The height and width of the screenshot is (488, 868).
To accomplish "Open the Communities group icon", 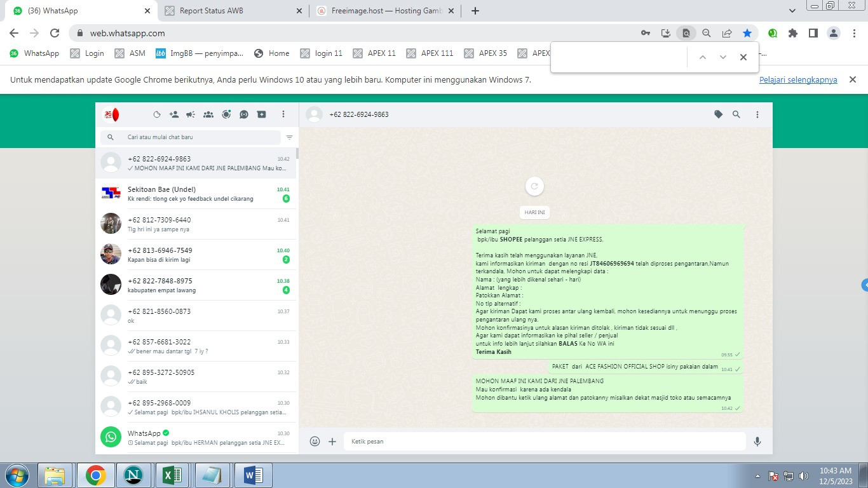I will pos(208,114).
